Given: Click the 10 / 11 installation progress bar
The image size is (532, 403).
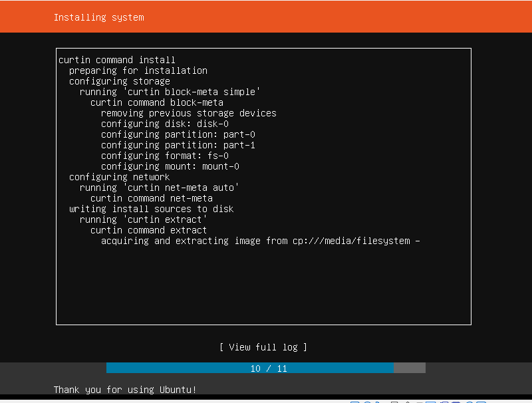Looking at the screenshot, I should pyautogui.click(x=265, y=368).
